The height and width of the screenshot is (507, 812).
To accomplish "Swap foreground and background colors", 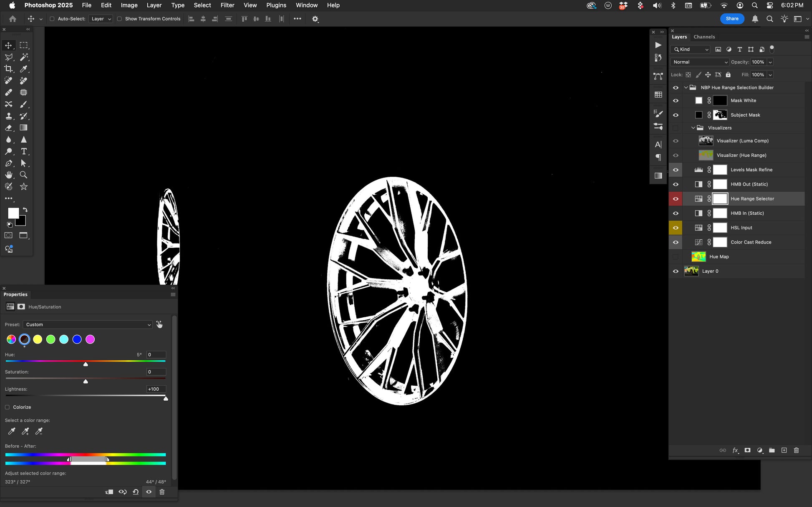I will 25,210.
